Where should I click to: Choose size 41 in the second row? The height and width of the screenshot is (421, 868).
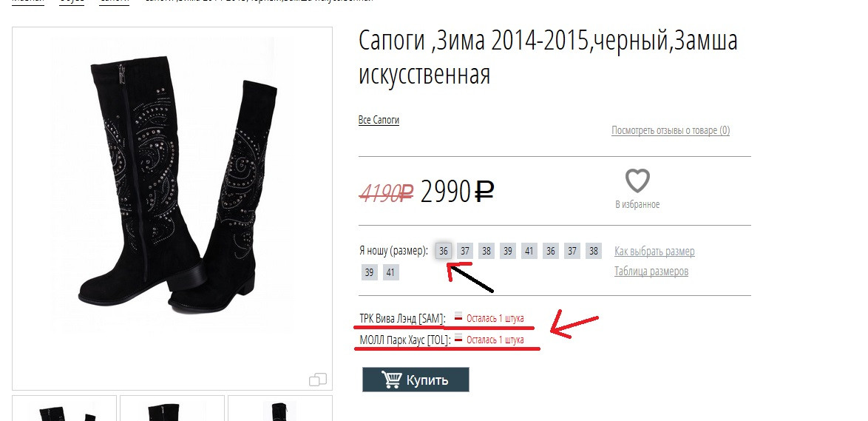point(391,272)
